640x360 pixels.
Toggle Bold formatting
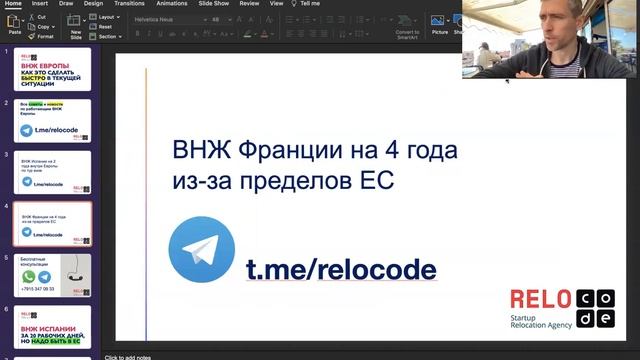[138, 34]
